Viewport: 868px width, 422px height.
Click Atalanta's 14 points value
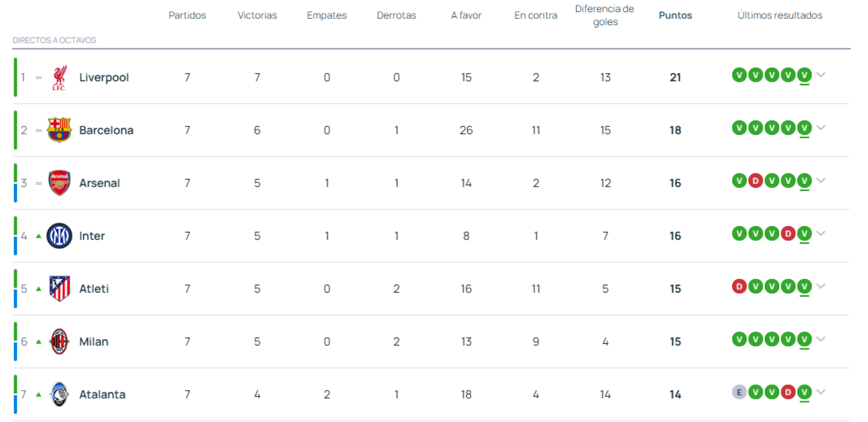[675, 395]
